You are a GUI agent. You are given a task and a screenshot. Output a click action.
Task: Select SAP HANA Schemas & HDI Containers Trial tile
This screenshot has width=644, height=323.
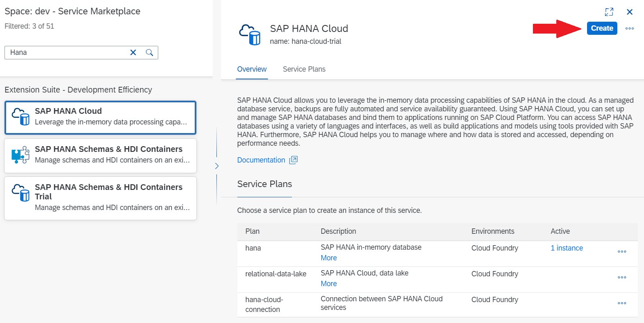click(x=100, y=198)
